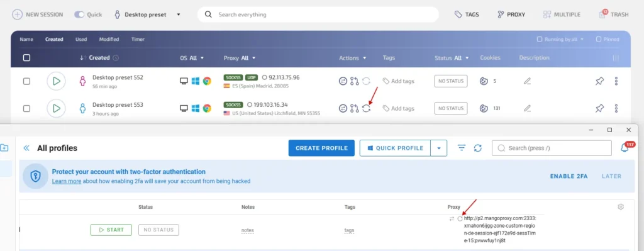Open the more options menu for Desktop preset 553
Screen dimensions: 644x251
[x=616, y=108]
